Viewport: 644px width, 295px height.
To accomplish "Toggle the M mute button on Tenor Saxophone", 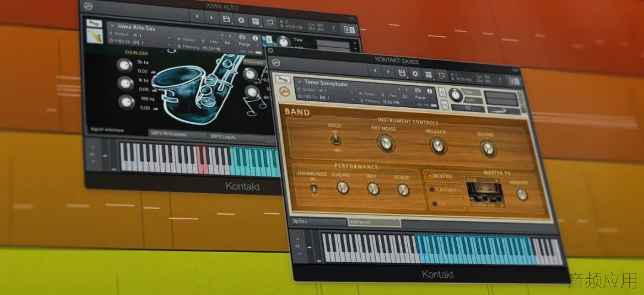I will pos(445,105).
